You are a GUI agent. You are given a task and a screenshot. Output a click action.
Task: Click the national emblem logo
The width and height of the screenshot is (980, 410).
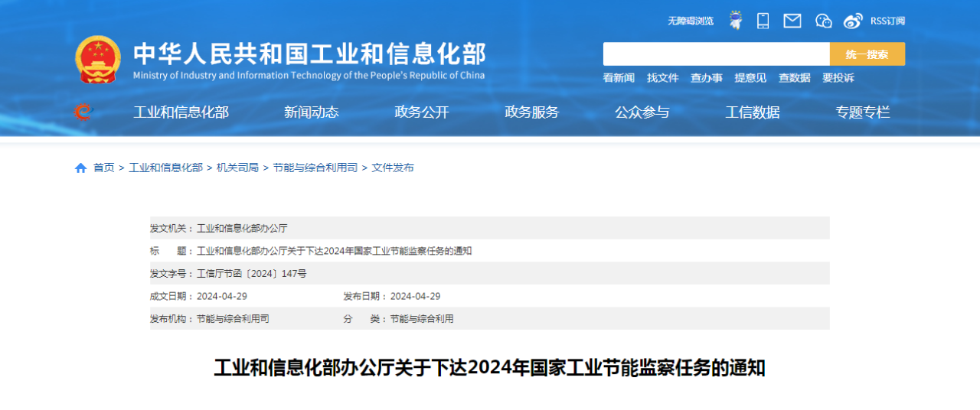[x=98, y=59]
